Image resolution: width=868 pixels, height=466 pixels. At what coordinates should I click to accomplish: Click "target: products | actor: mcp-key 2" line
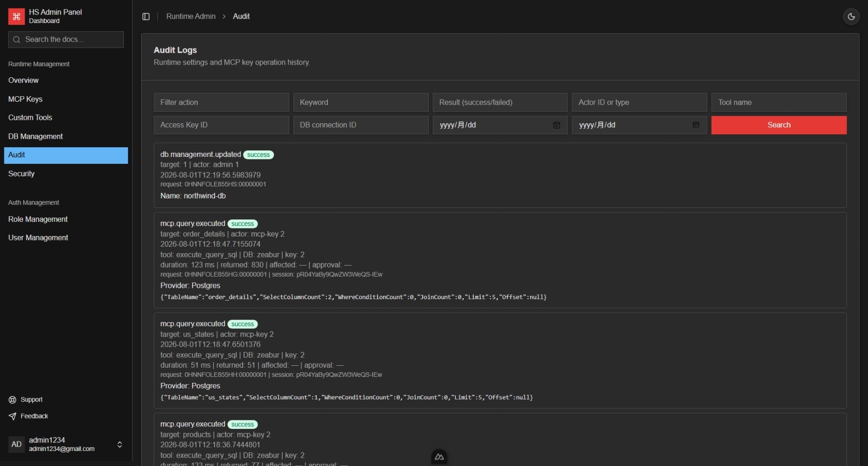click(x=215, y=434)
